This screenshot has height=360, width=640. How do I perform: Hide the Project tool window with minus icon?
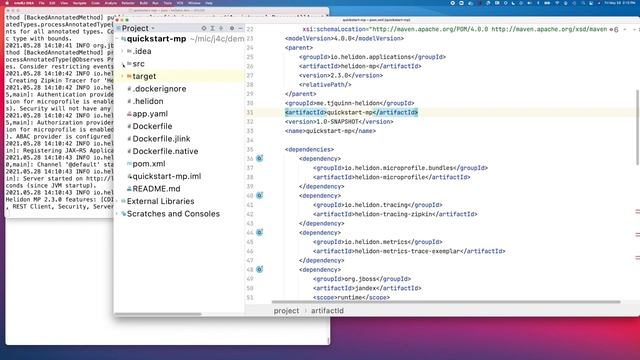[x=240, y=28]
